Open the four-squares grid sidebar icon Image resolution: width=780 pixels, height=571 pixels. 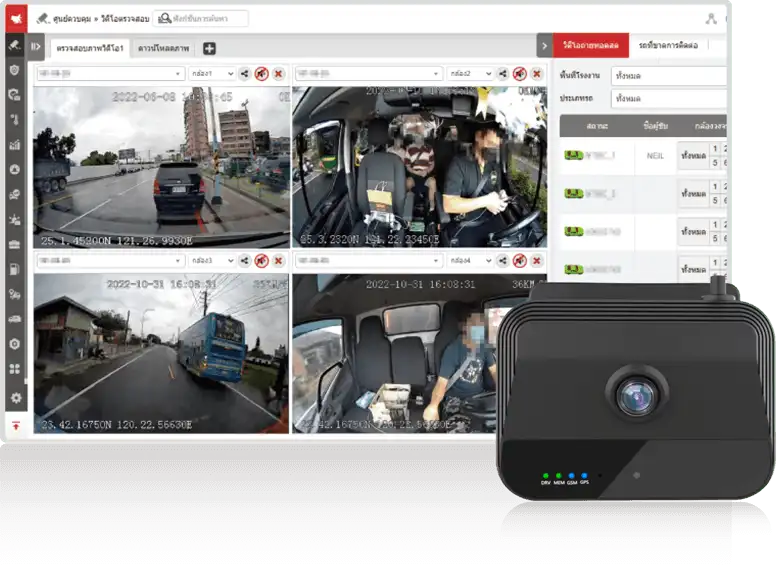click(15, 369)
